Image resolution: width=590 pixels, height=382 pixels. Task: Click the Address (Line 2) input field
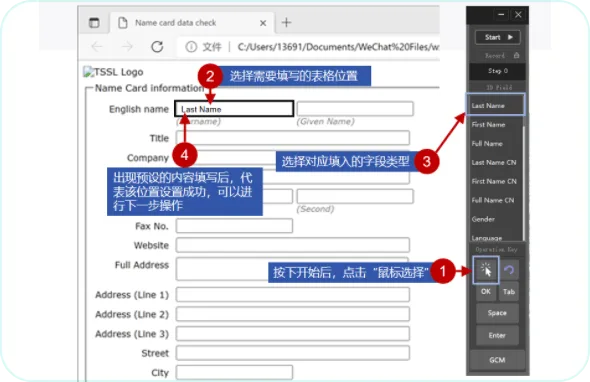coord(293,314)
